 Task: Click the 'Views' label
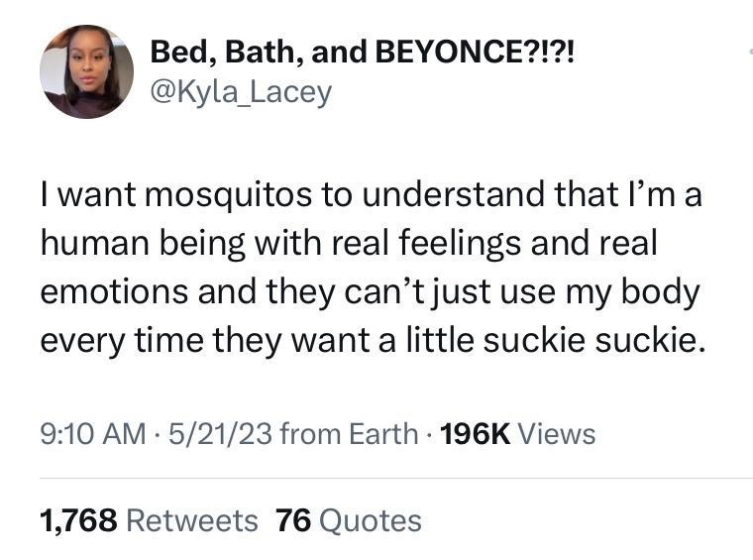pos(557,433)
